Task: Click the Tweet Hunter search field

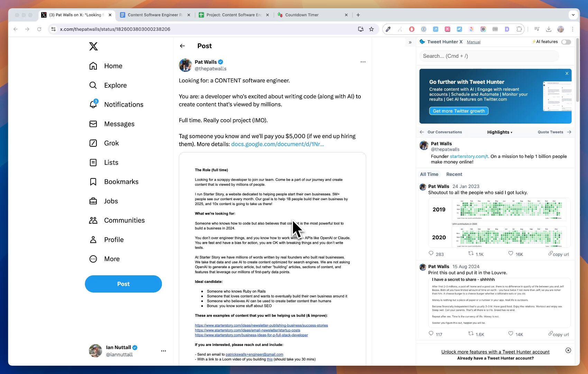Action: (489, 56)
